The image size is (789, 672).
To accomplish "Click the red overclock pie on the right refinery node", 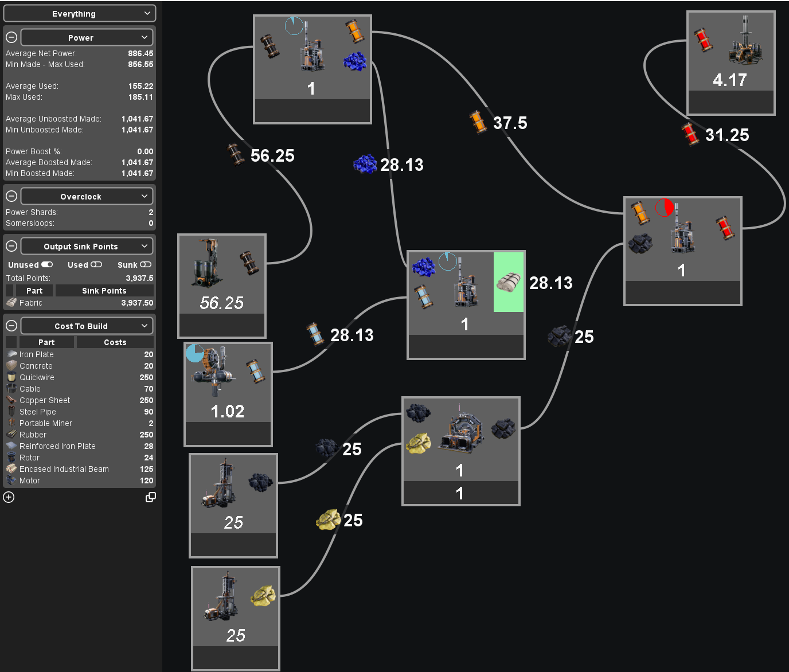I will point(665,207).
